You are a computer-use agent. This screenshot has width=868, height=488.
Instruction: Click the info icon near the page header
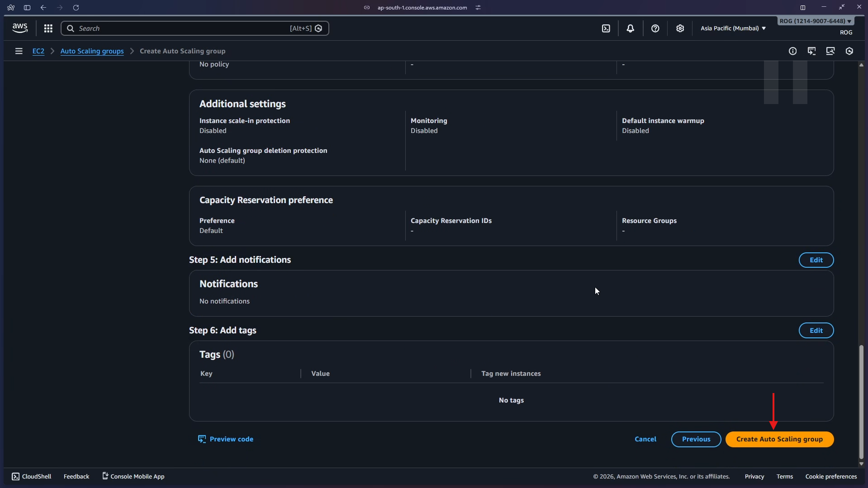pyautogui.click(x=793, y=51)
